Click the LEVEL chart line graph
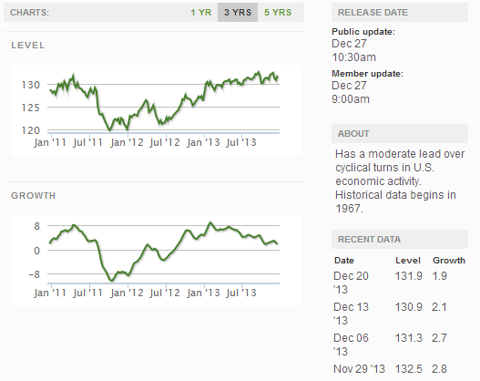The image size is (480, 381). pyautogui.click(x=157, y=110)
